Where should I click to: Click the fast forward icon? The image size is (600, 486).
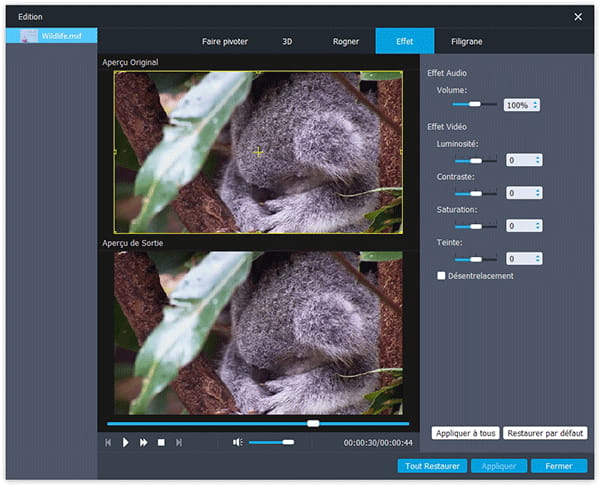click(144, 442)
